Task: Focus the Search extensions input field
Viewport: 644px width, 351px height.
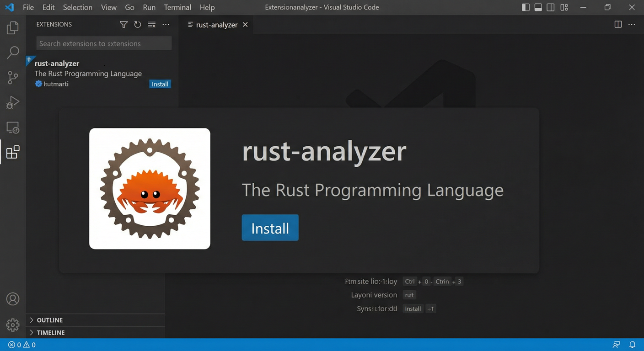Action: click(x=104, y=43)
